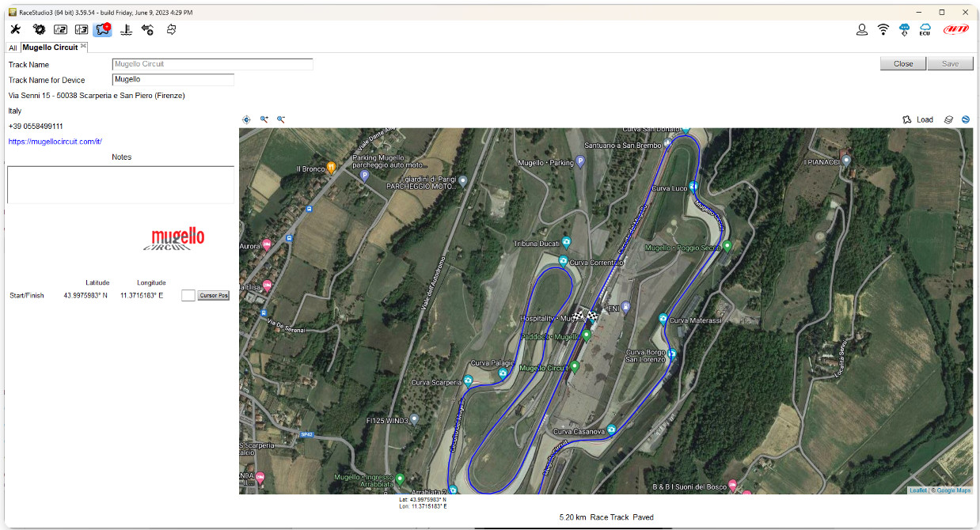This screenshot has width=980, height=530.
Task: Click the Cursor Pos button
Action: coord(213,295)
